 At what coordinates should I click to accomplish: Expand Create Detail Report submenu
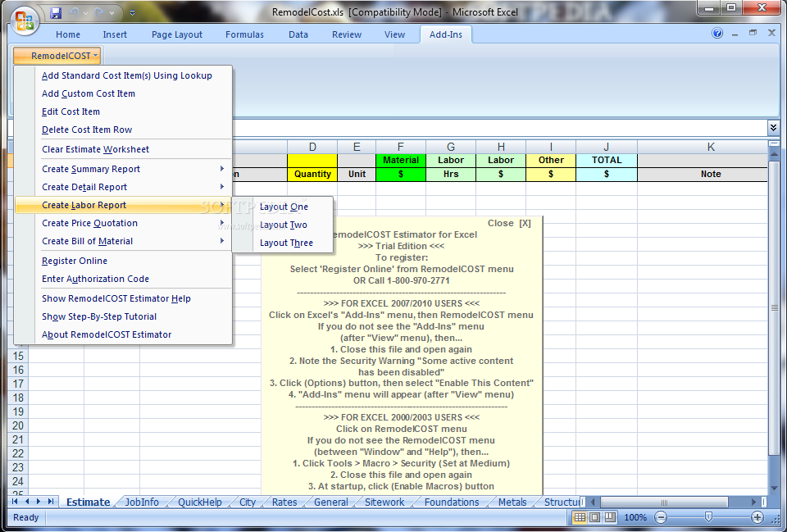(123, 187)
